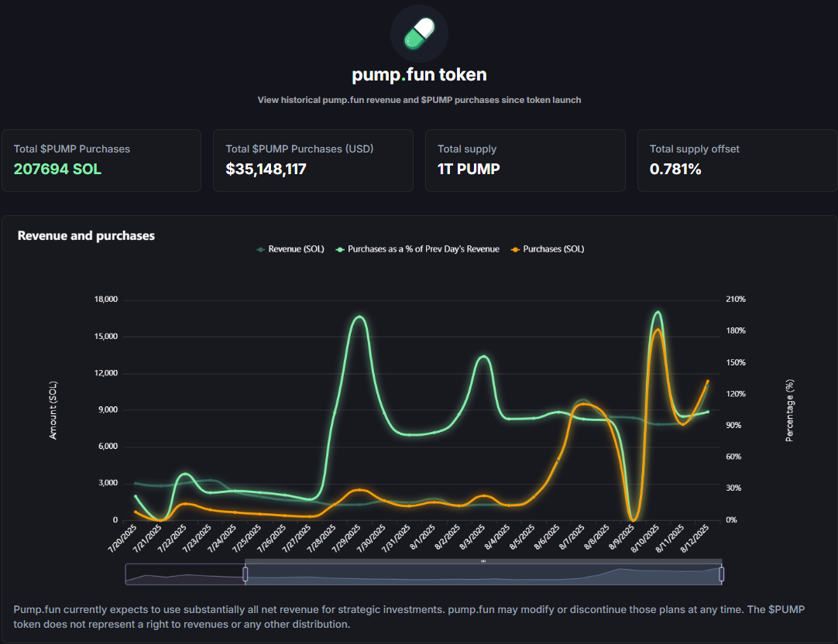Click the right handle of the timeline brush
Screen dimensions: 838x644
coord(721,573)
